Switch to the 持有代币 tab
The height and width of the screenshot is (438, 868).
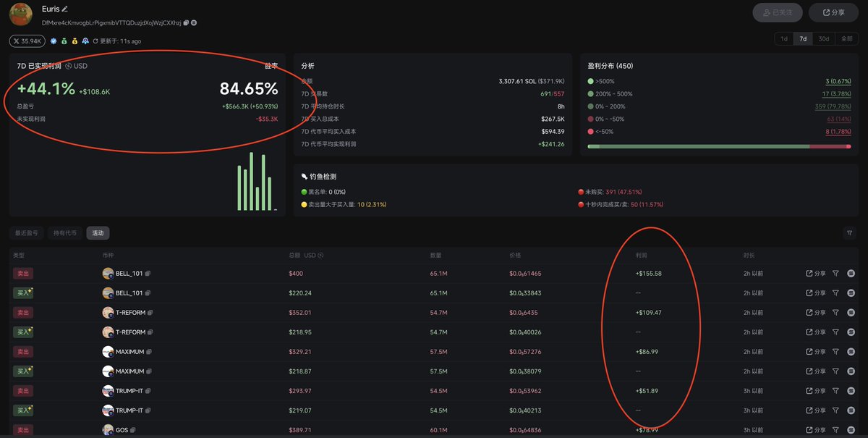pos(63,232)
